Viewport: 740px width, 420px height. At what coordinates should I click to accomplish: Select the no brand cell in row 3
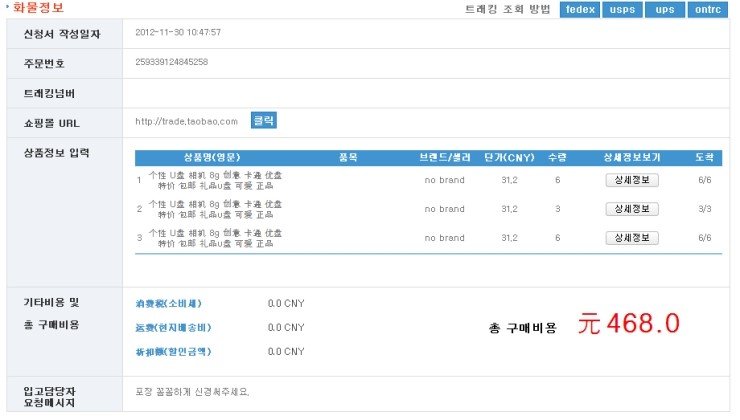445,238
